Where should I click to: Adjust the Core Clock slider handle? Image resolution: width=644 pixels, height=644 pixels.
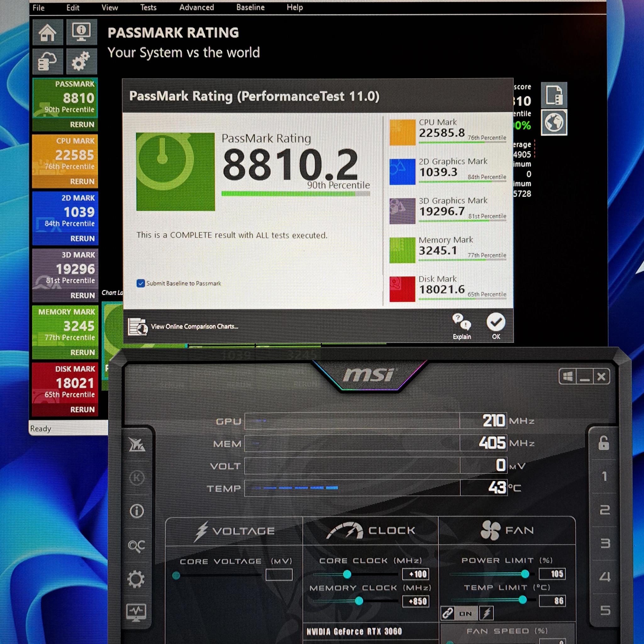(347, 574)
